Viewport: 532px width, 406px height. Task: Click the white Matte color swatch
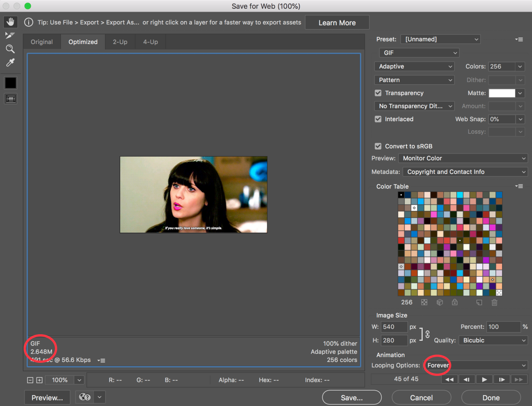click(502, 93)
